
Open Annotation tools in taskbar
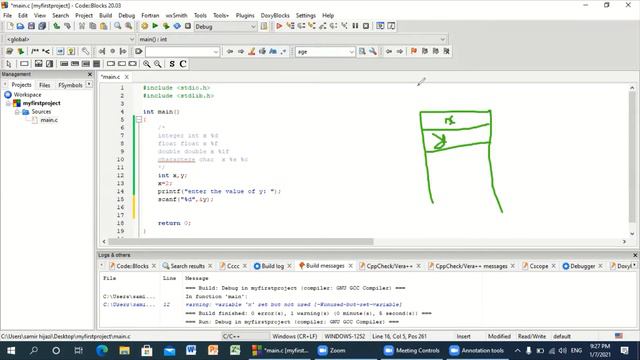pyautogui.click(x=477, y=351)
